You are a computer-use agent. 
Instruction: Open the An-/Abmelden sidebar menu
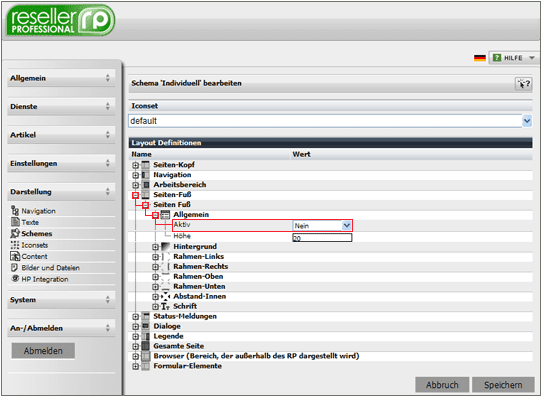pyautogui.click(x=61, y=328)
